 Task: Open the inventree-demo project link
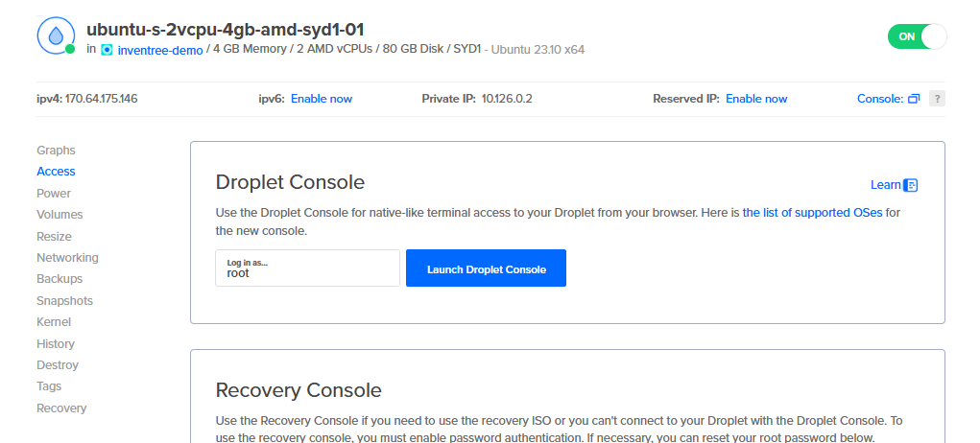[159, 49]
